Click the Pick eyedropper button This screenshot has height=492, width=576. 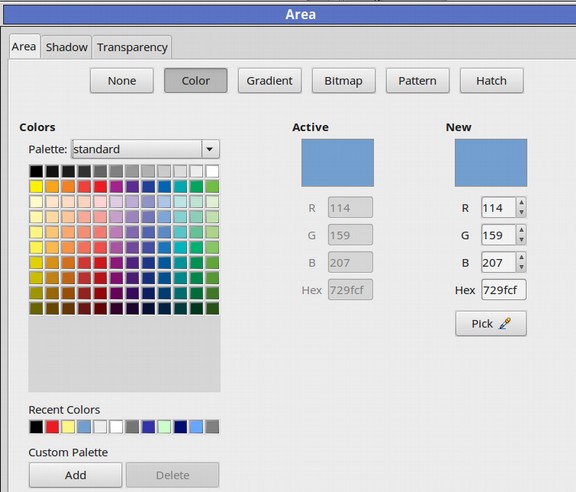point(491,323)
